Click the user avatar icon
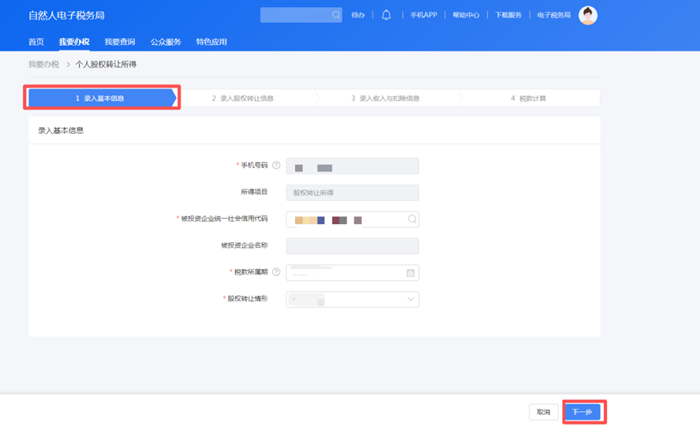 click(588, 15)
